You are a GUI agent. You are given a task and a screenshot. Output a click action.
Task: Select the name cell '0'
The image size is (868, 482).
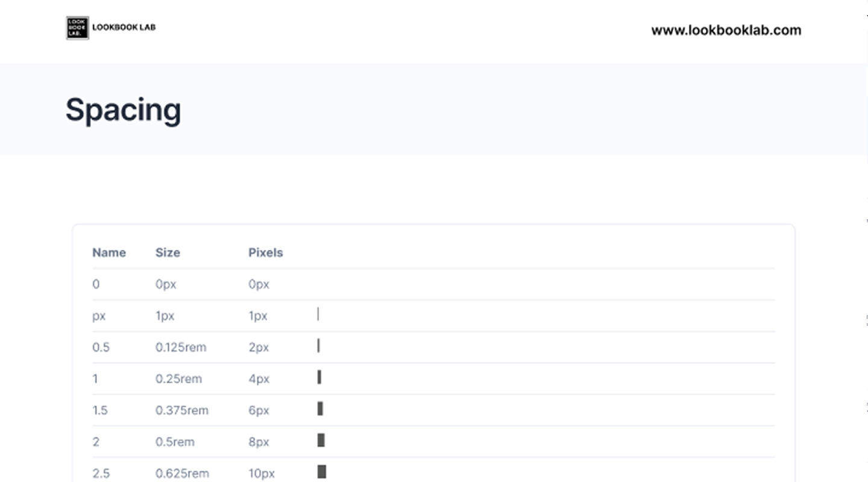96,284
